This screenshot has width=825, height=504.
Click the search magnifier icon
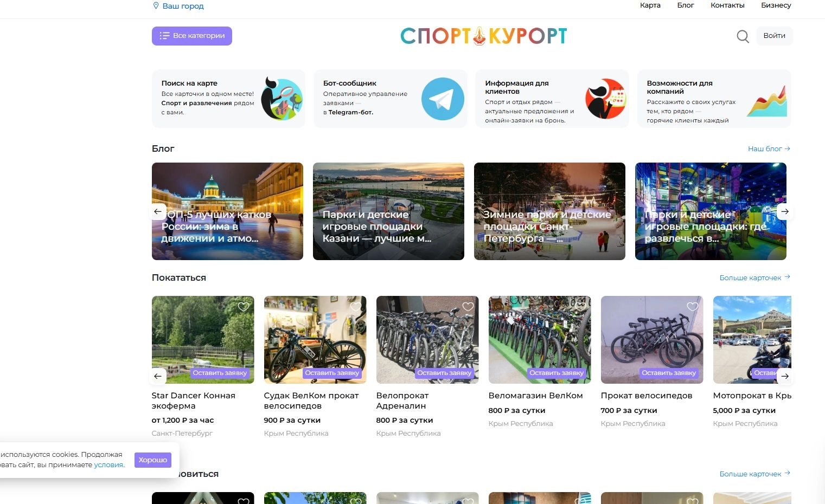point(743,36)
